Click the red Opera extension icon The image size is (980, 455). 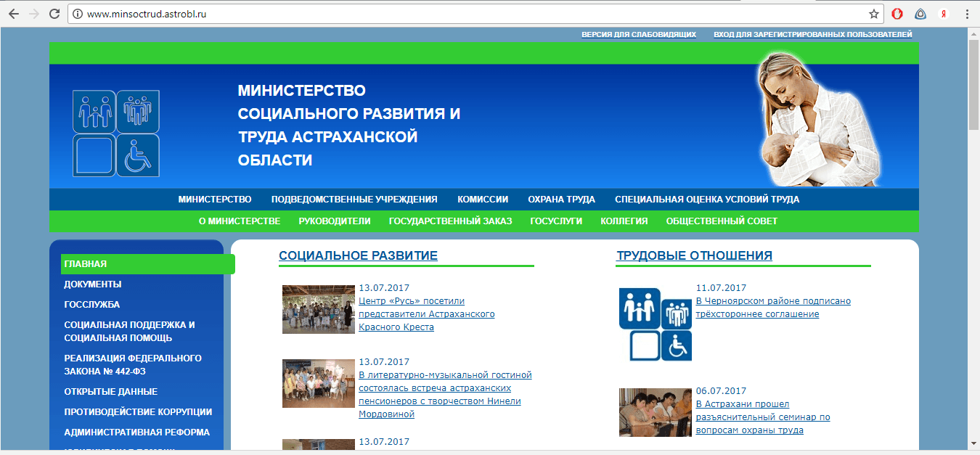[x=897, y=14]
